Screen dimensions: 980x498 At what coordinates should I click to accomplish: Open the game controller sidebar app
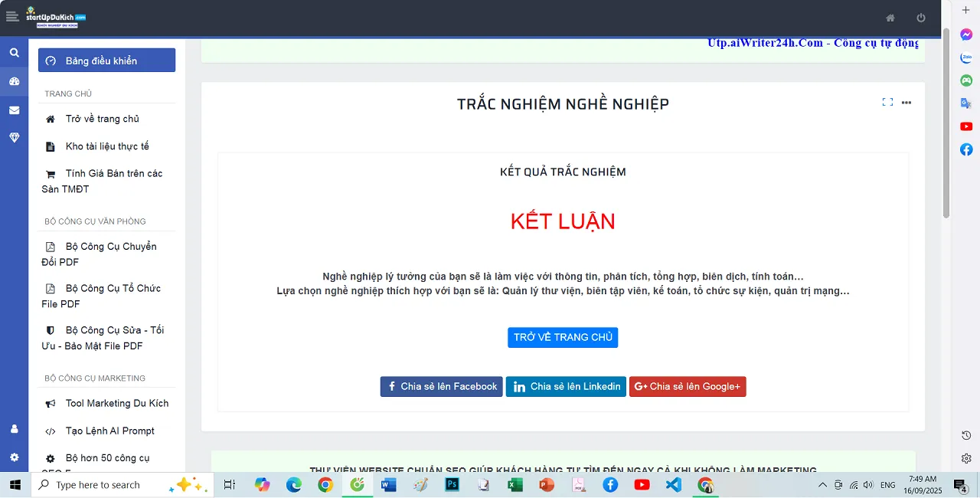coord(966,80)
